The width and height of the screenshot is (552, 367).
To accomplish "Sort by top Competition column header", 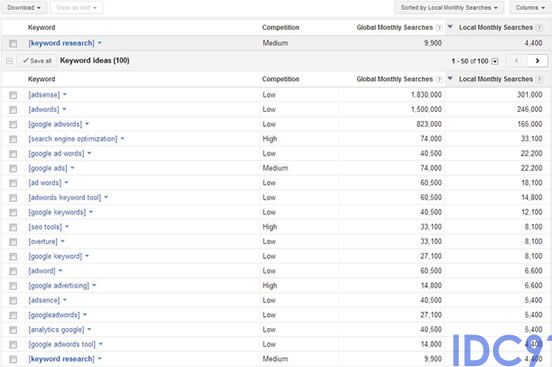I will point(281,27).
